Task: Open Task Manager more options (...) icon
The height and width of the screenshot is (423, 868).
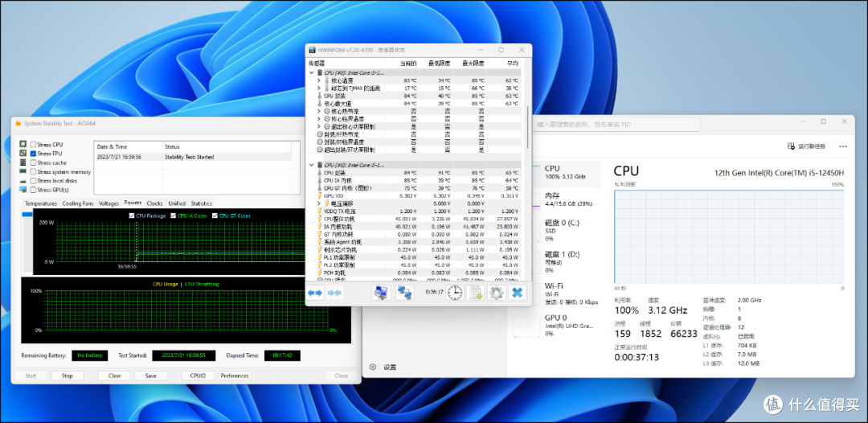Action: 843,146
